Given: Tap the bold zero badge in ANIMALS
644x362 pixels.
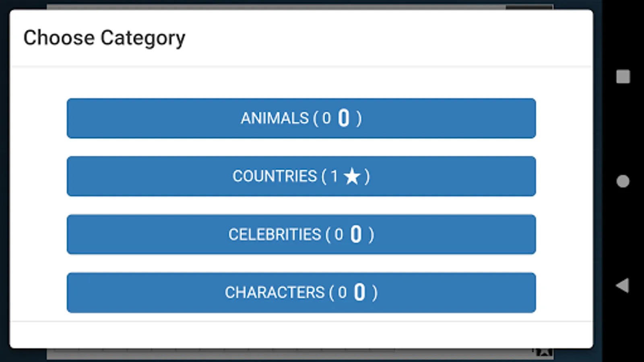Looking at the screenshot, I should coord(344,118).
